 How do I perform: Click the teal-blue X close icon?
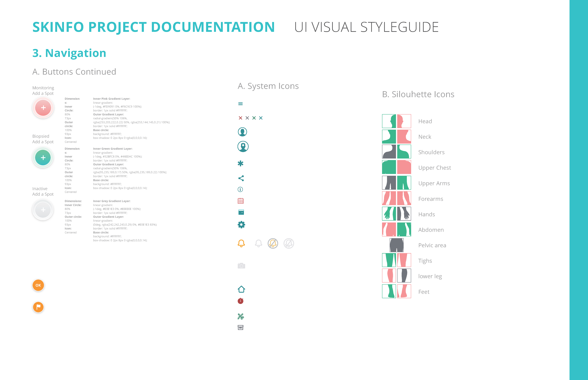click(261, 118)
